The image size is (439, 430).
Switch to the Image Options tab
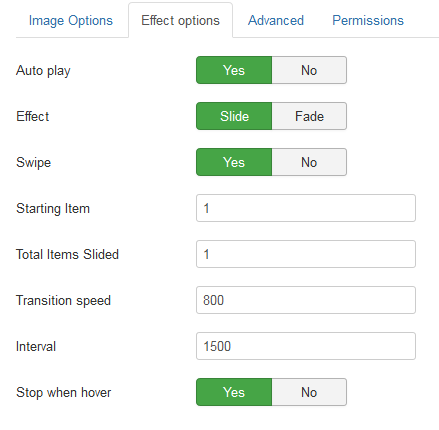(71, 21)
